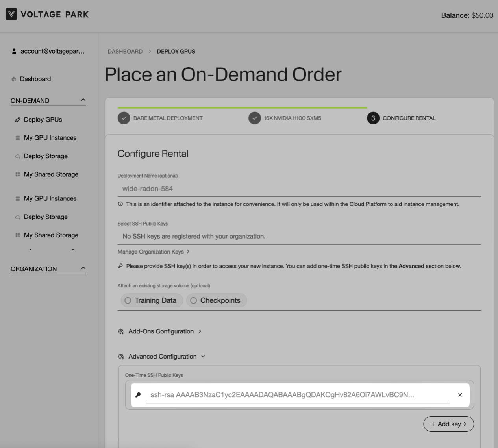Image resolution: width=498 pixels, height=448 pixels.
Task: Click the completed Bare Metal Deployment checkmark
Action: coord(124,118)
